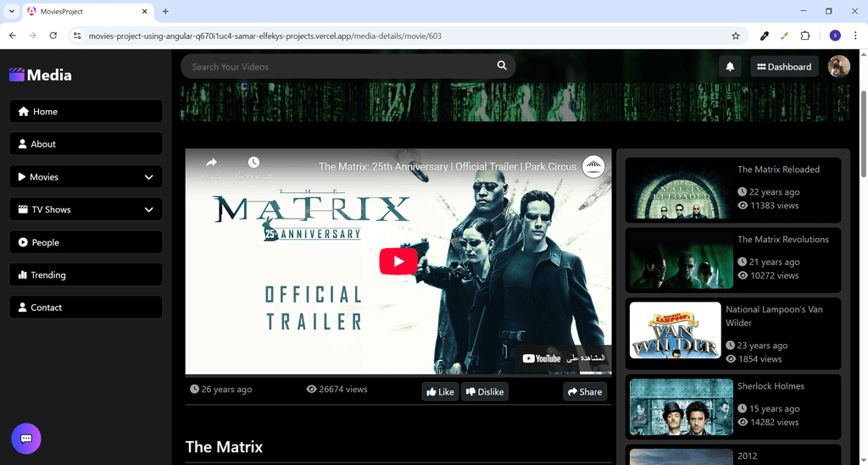868x465 pixels.
Task: Open the Chrome profile icon
Action: click(x=835, y=36)
